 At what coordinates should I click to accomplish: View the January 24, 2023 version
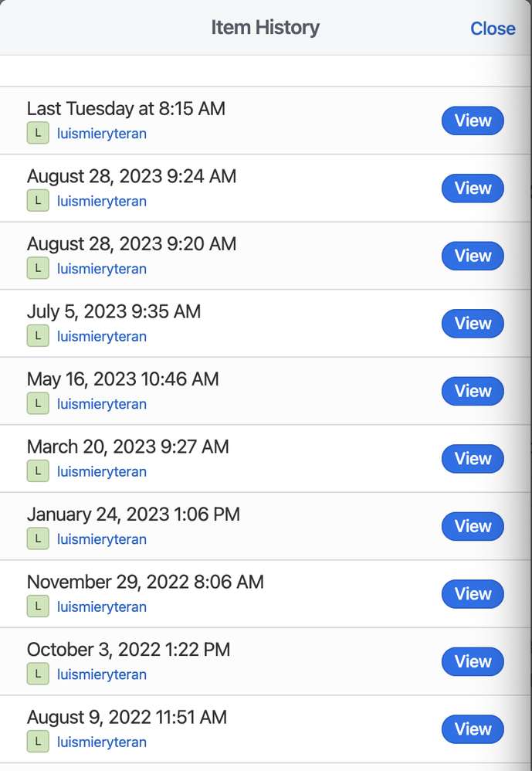pos(473,526)
